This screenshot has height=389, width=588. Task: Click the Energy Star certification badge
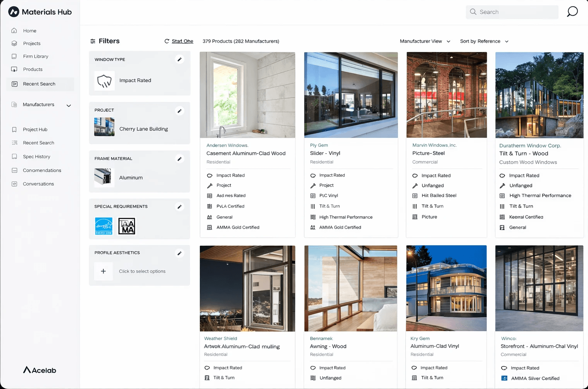pyautogui.click(x=104, y=226)
